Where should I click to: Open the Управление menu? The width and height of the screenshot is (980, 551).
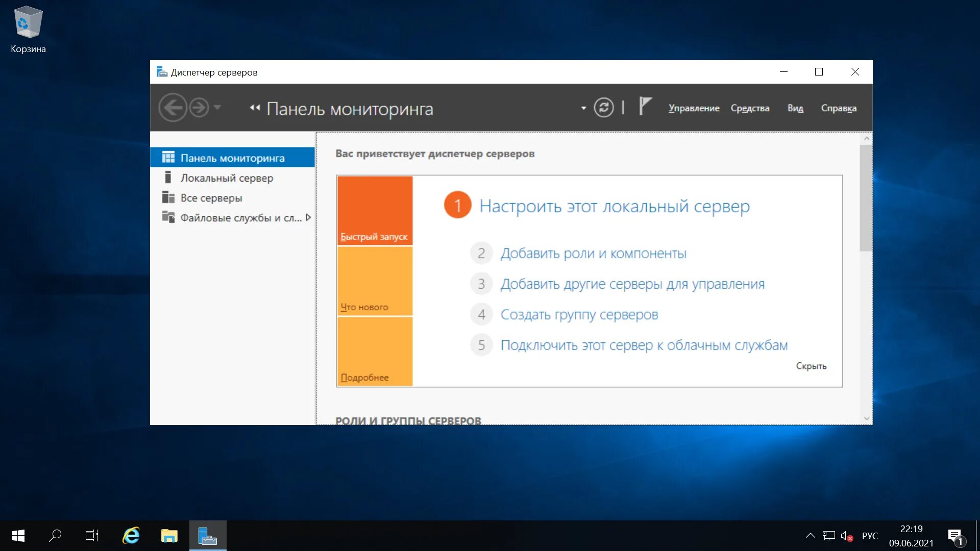click(694, 108)
